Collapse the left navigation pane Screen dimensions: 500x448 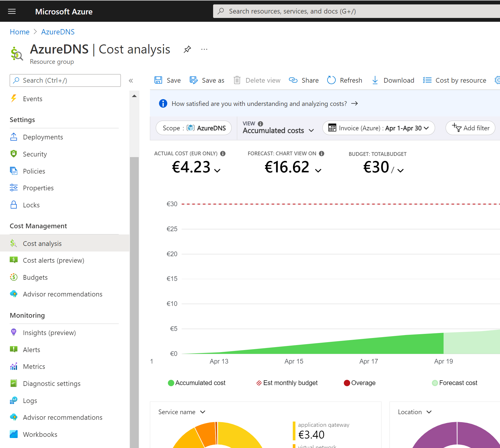click(x=131, y=81)
